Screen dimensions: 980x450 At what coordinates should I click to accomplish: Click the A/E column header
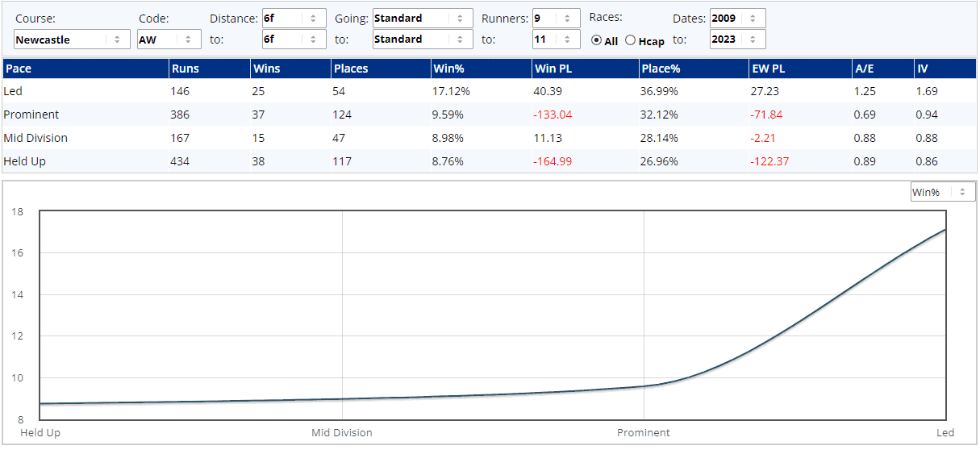[864, 69]
